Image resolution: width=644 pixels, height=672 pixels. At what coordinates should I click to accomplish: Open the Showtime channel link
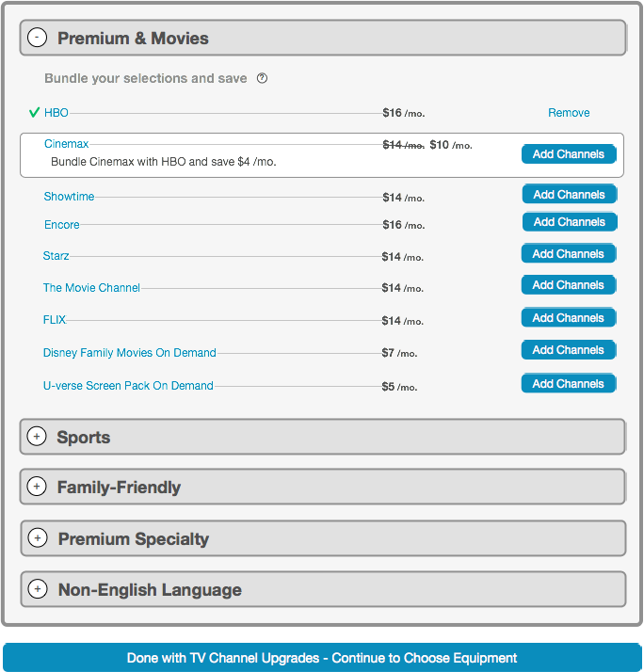(69, 197)
